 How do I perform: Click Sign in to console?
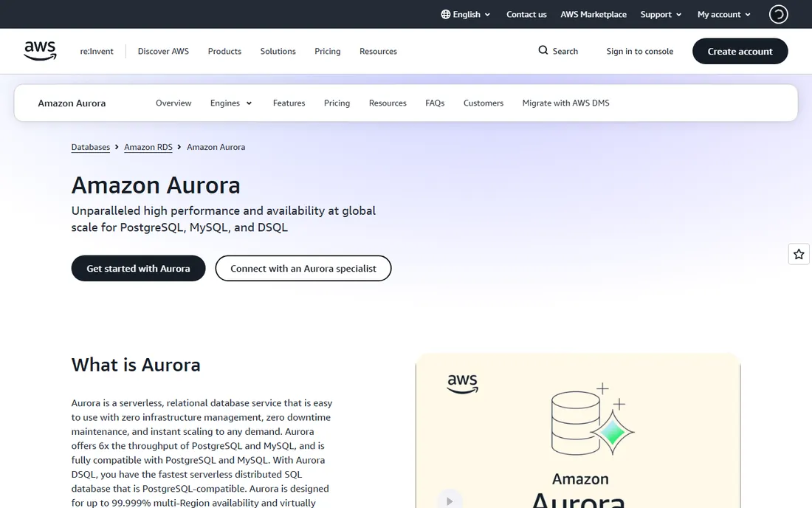tap(639, 51)
